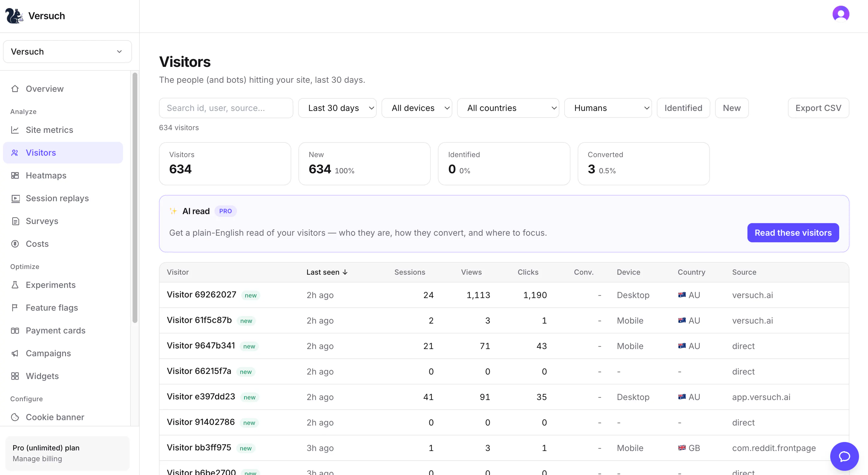
Task: Open Heatmaps via its grid icon
Action: click(x=15, y=175)
